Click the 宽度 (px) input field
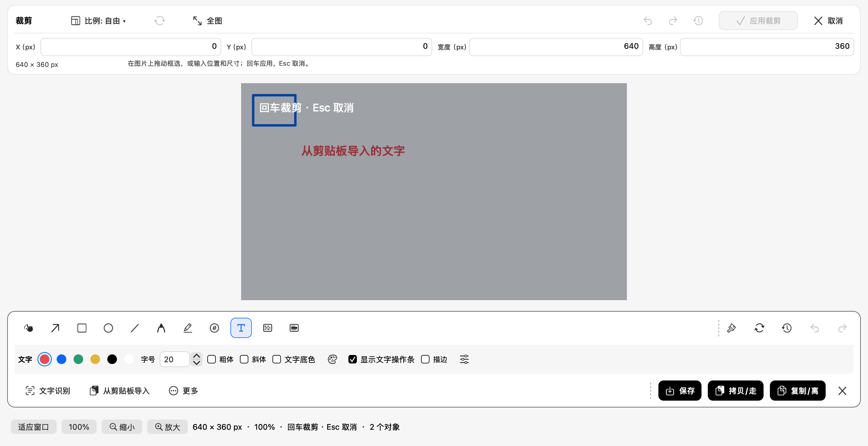The width and height of the screenshot is (868, 446). point(556,47)
